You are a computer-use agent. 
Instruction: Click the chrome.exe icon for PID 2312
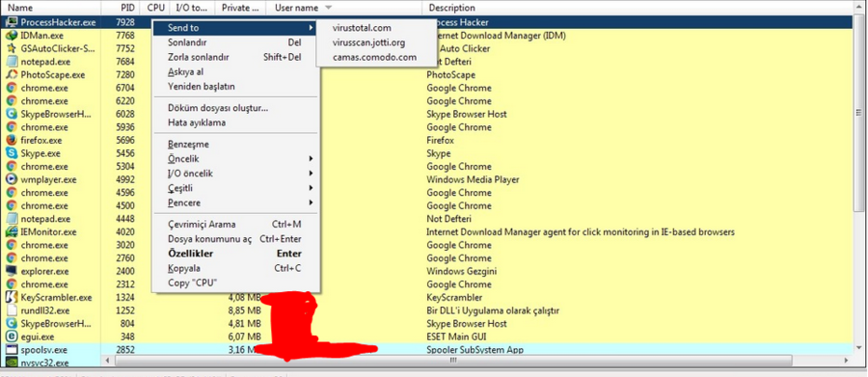click(11, 284)
